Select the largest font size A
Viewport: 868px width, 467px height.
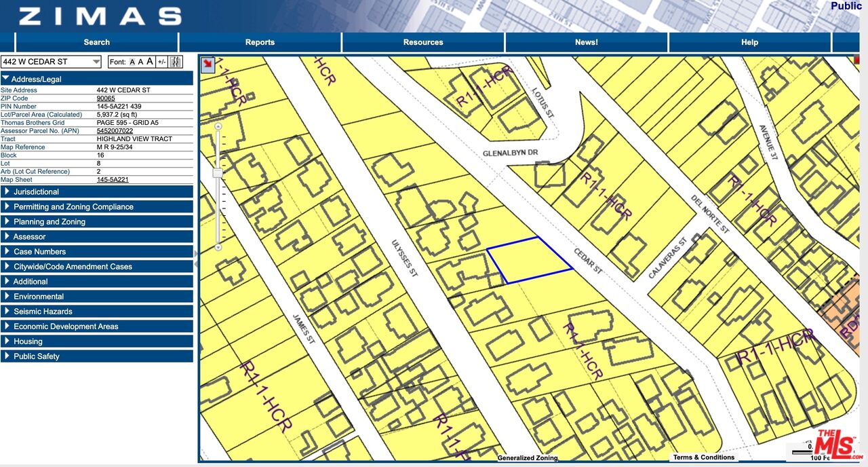[150, 62]
